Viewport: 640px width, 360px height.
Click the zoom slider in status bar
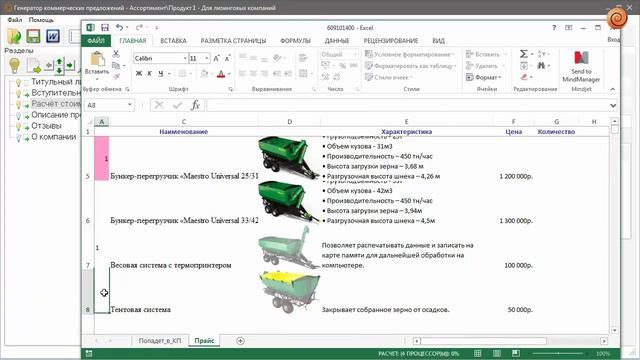pyautogui.click(x=558, y=353)
